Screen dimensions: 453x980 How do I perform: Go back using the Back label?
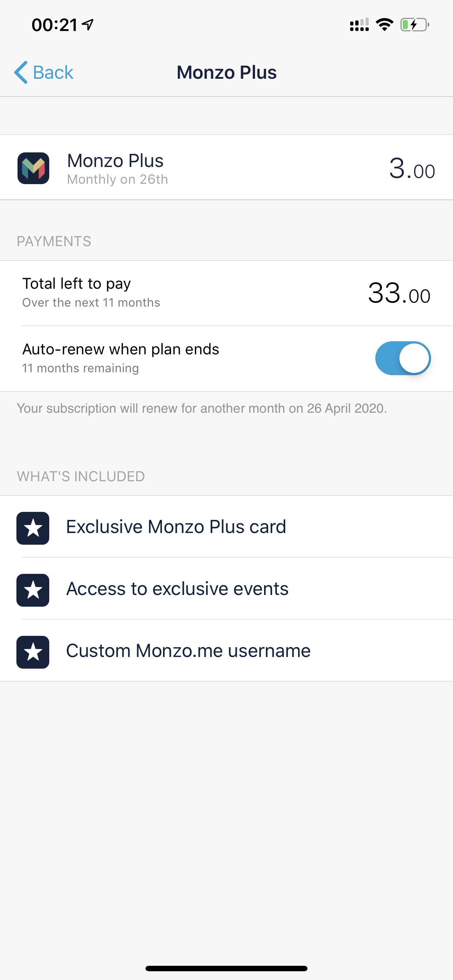[53, 72]
